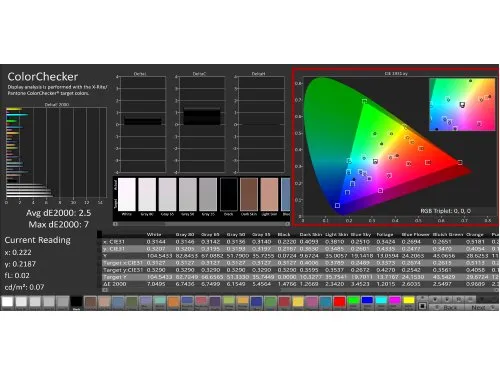Click the Light Skin actual/target comparison patch

tap(269, 194)
